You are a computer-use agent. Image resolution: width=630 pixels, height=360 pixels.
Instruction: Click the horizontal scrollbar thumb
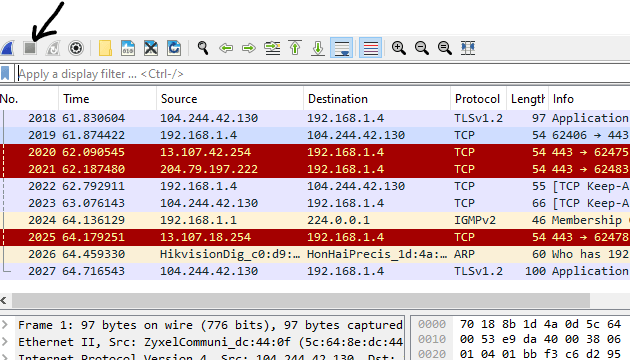click(x=301, y=300)
